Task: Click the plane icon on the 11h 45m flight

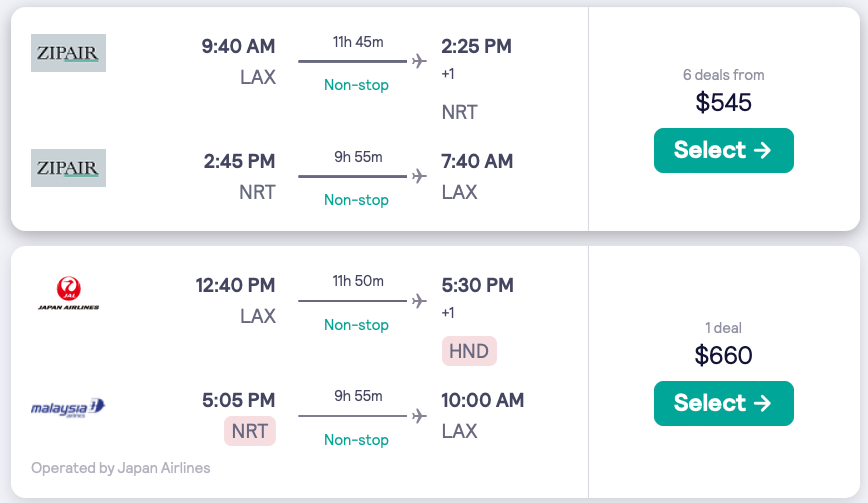Action: tap(420, 62)
